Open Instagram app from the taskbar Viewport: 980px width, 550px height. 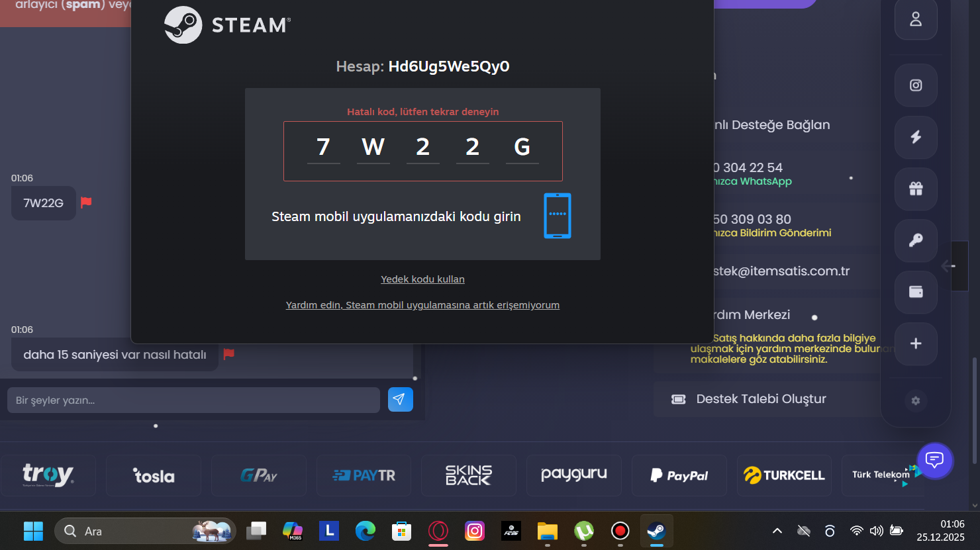(x=475, y=531)
